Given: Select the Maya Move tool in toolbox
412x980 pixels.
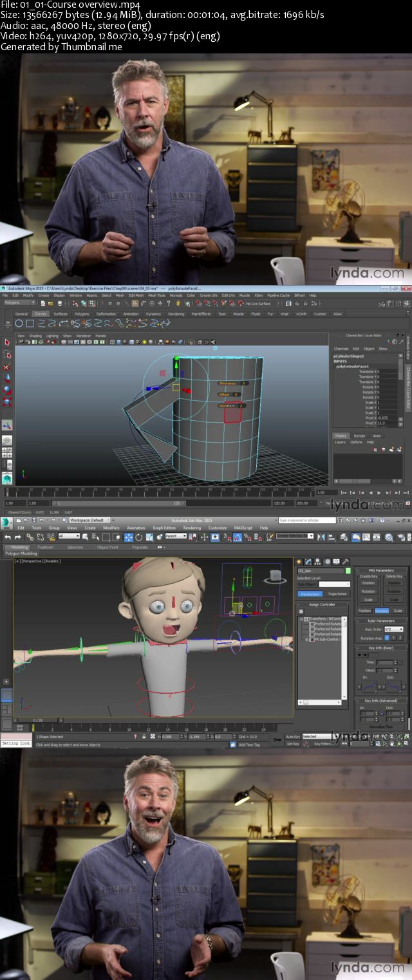Looking at the screenshot, I should click(x=7, y=378).
